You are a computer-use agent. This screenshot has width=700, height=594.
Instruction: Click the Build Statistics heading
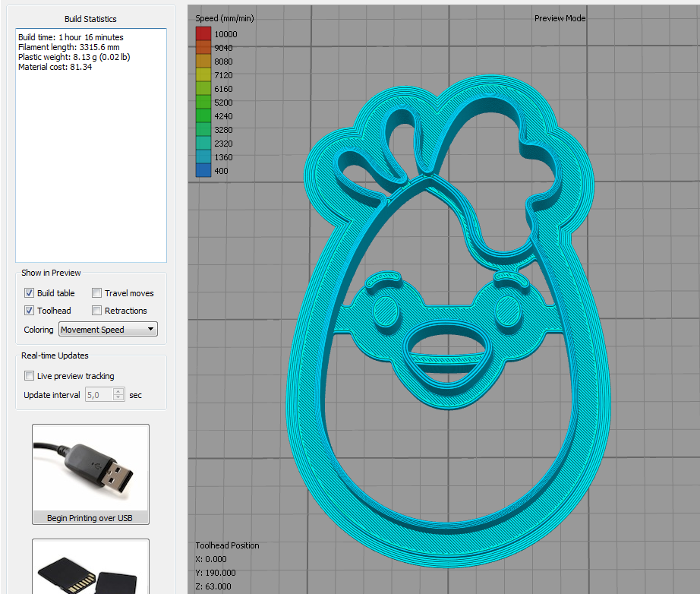(90, 19)
